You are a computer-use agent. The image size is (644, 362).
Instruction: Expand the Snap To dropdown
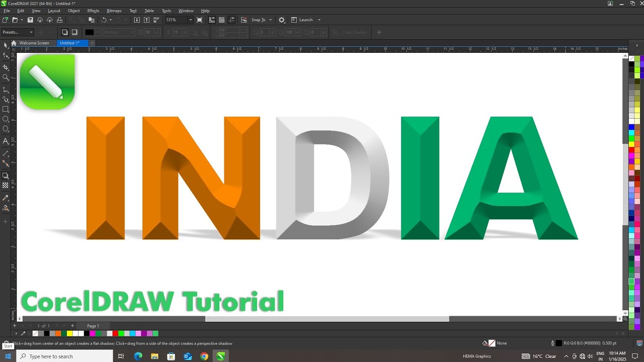click(270, 20)
